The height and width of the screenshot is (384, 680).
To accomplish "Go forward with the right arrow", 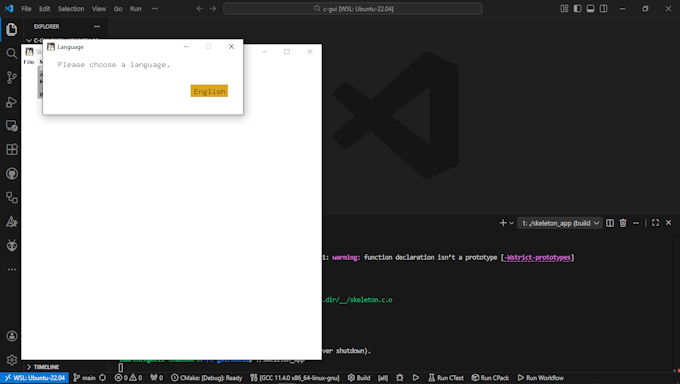I will tap(213, 9).
